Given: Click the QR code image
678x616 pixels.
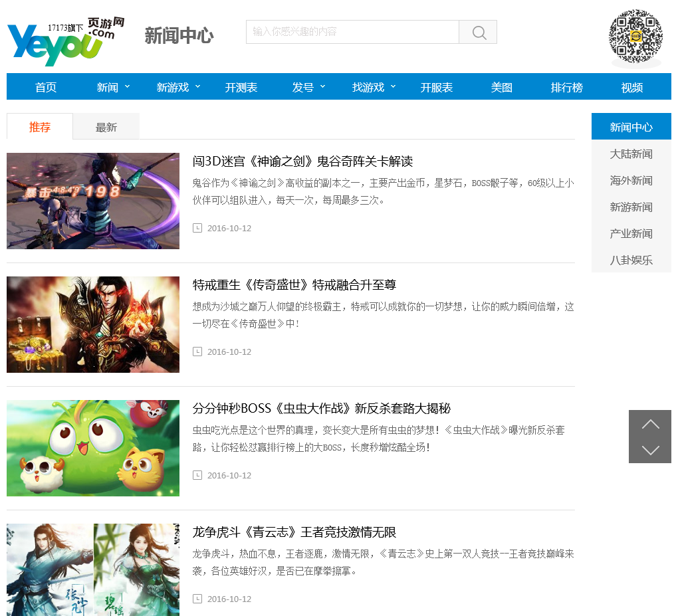Looking at the screenshot, I should [x=635, y=37].
